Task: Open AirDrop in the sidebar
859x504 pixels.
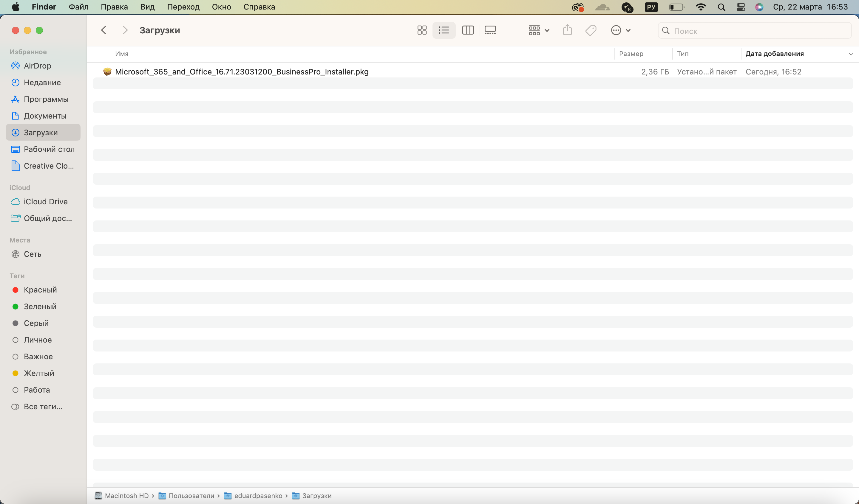Action: [37, 66]
